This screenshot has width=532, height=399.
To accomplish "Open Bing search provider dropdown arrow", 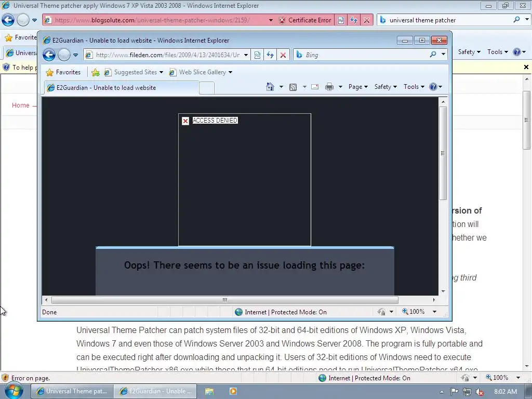I will click(443, 54).
